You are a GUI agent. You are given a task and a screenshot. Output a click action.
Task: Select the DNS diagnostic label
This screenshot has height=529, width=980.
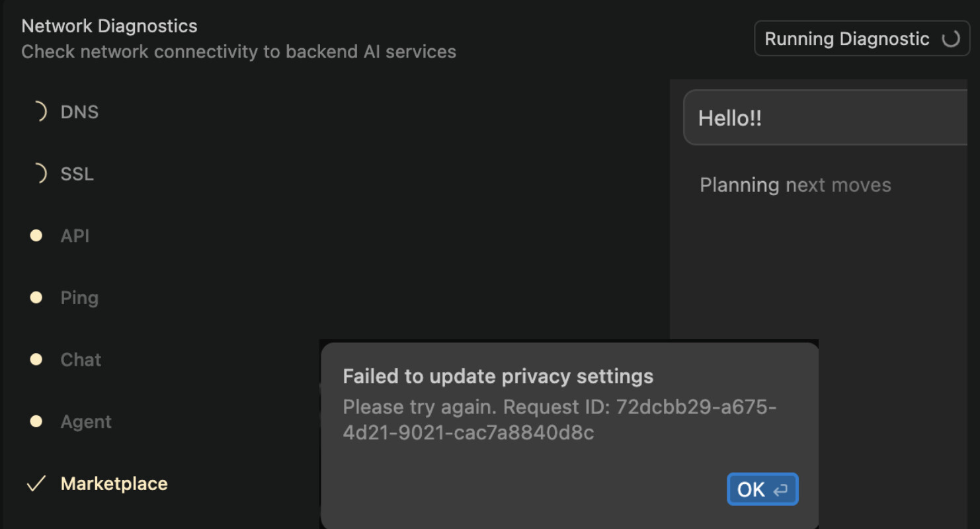click(79, 112)
